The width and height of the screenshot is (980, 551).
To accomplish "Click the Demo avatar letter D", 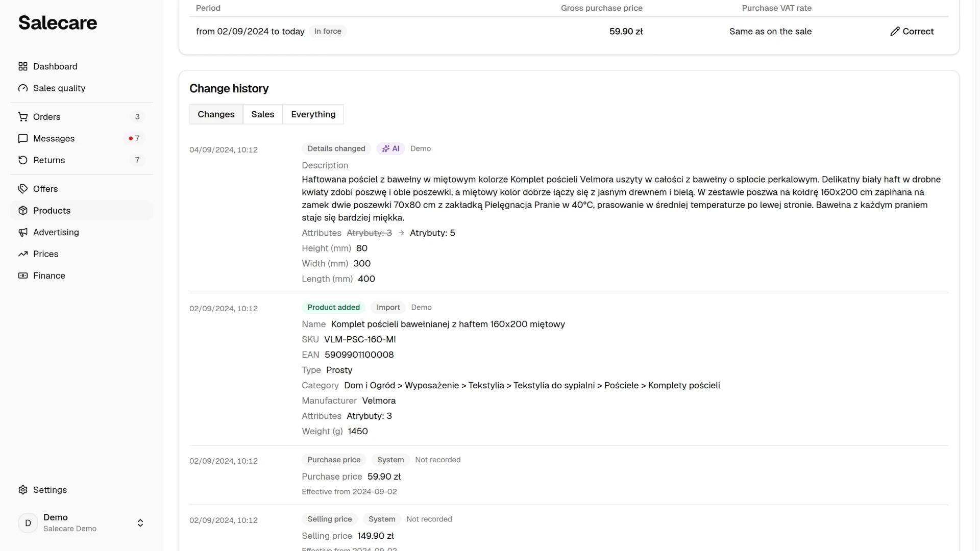I will (28, 523).
